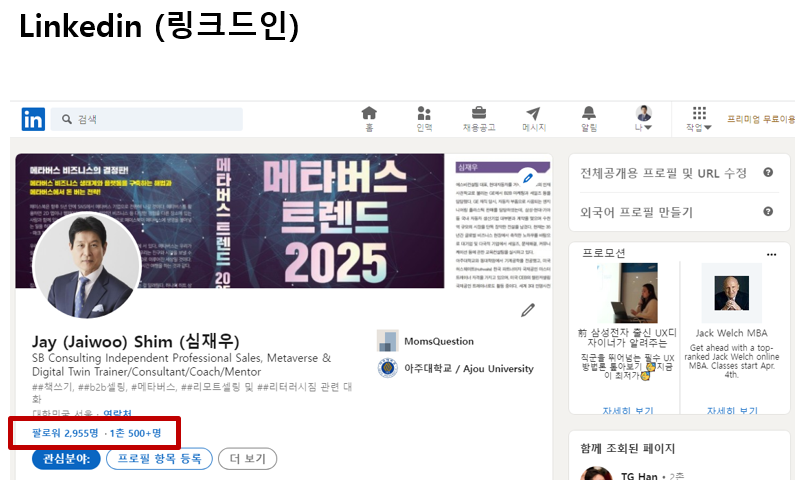Viewport: 808px width, 499px height.
Task: Open the Notifications (알림) bell icon
Action: (588, 113)
